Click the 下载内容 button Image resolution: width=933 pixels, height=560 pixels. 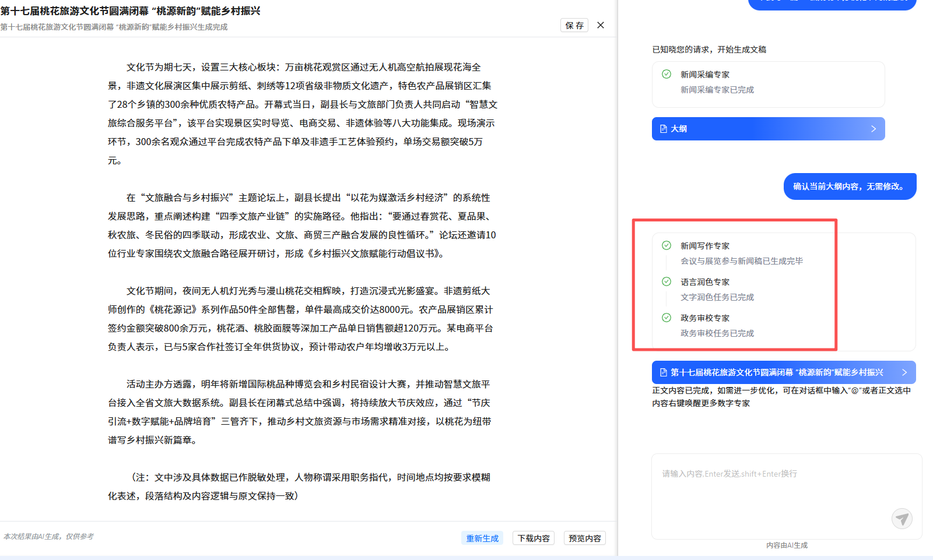pos(534,538)
